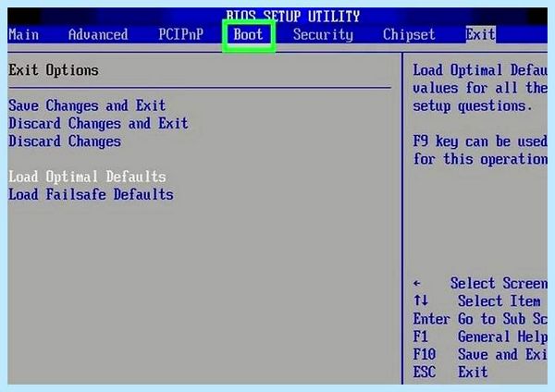
Task: Click the 'F9 key can be used' help text
Action: (x=480, y=141)
